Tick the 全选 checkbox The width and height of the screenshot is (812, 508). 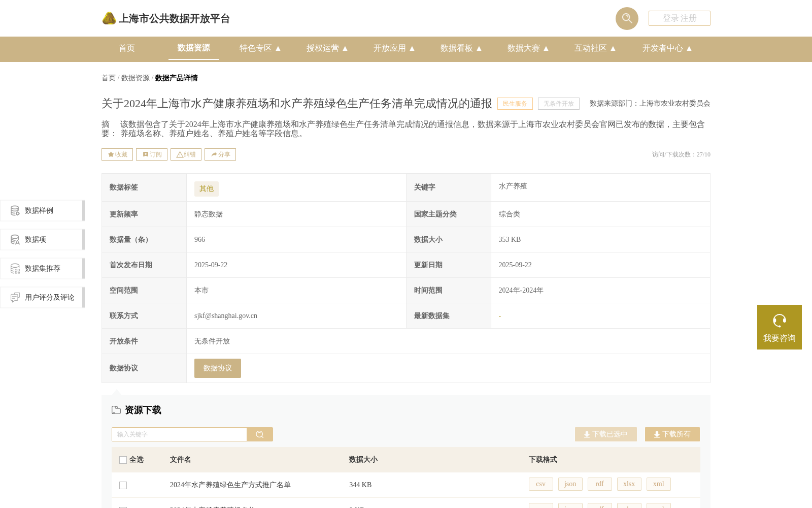tap(123, 460)
